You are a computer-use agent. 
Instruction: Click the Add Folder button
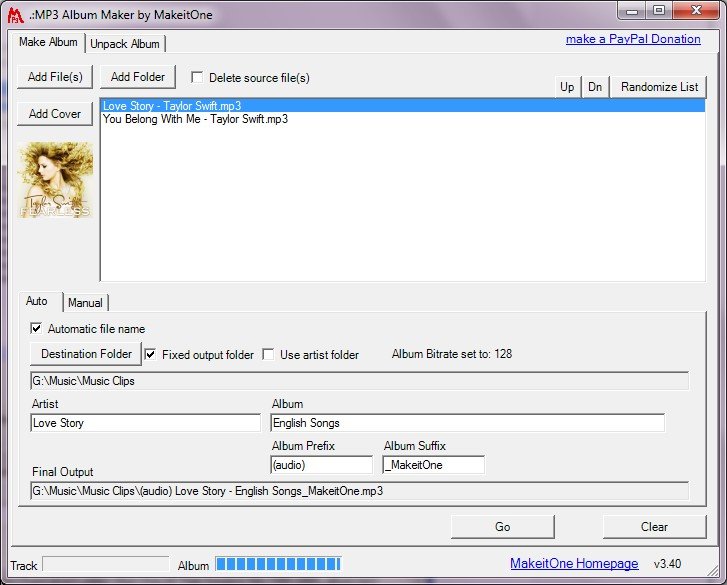click(138, 77)
